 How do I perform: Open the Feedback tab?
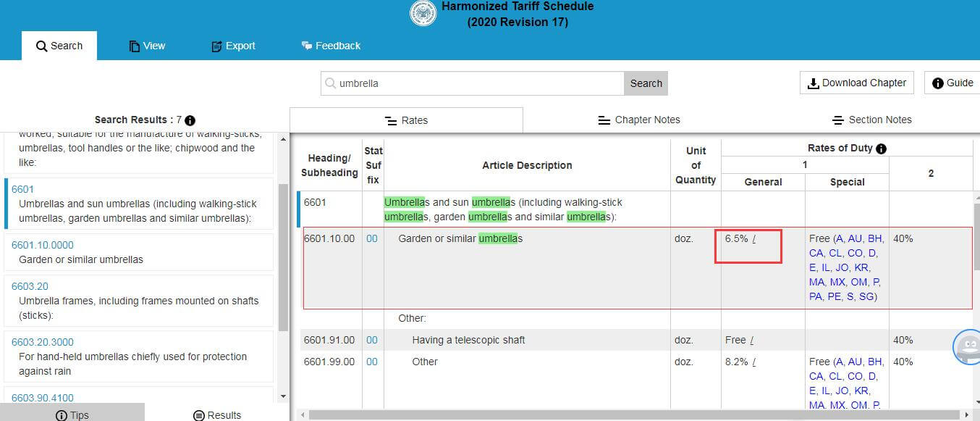(330, 46)
